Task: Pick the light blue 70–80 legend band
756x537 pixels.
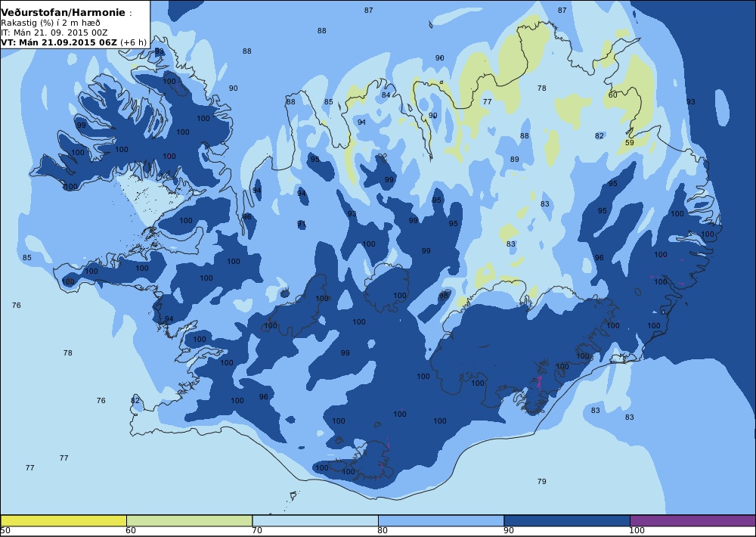Action: coord(315,520)
